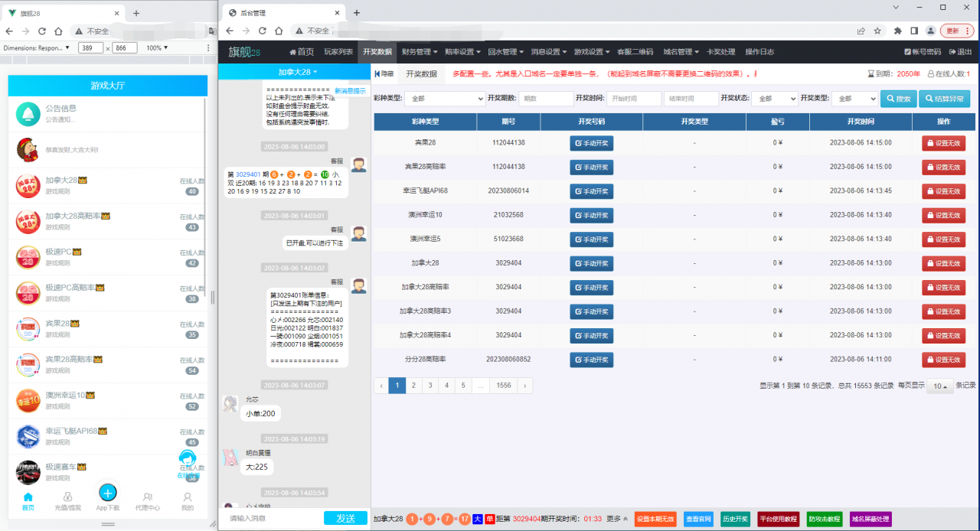Click the 搜索 search button
The image size is (980, 531).
(x=898, y=99)
